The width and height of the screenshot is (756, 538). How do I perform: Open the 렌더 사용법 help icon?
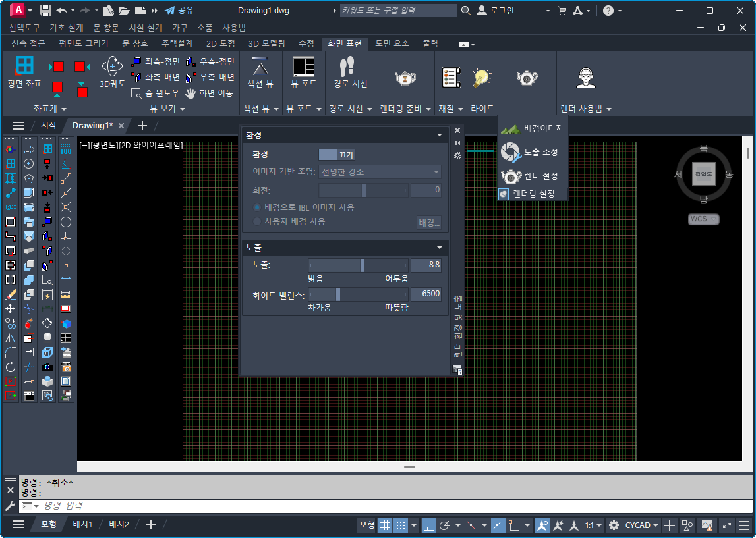[x=585, y=78]
